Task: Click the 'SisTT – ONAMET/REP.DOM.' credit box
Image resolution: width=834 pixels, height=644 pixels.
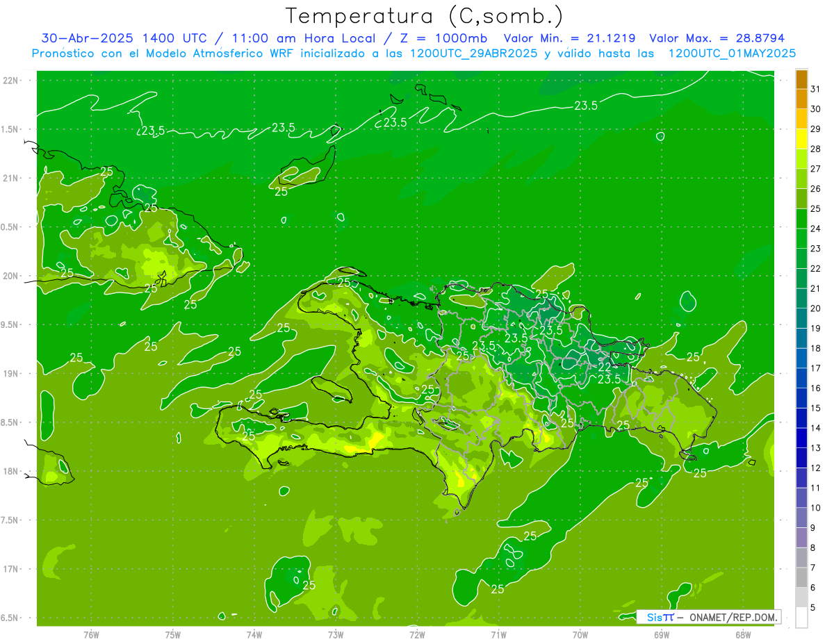Action: 708,617
